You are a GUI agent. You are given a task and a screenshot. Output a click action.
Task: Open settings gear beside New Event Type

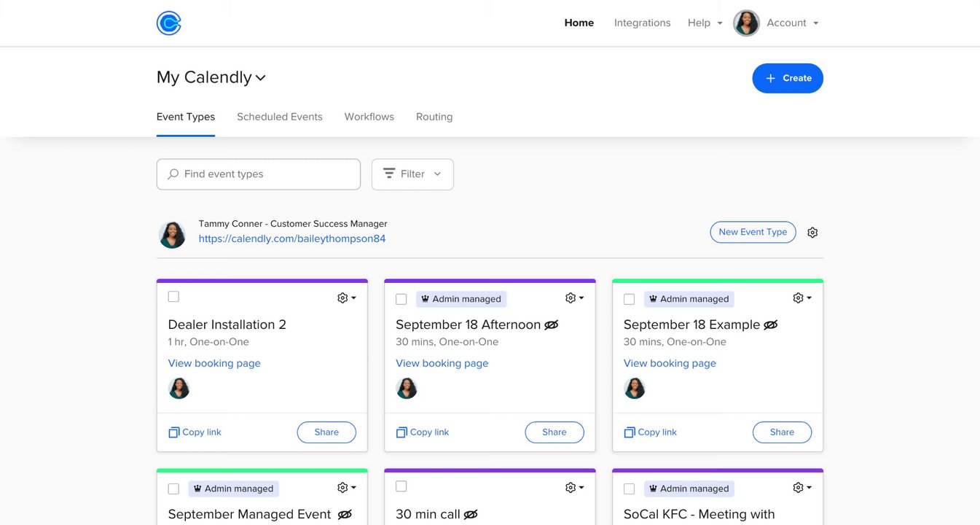click(812, 233)
